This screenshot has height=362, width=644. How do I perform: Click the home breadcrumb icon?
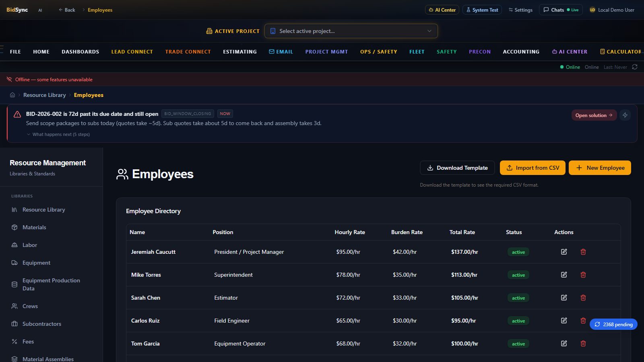click(x=12, y=95)
